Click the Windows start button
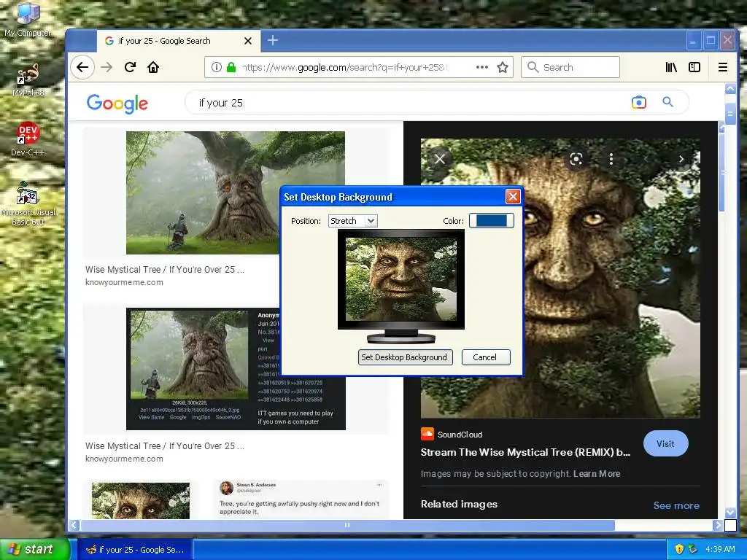 [34, 549]
